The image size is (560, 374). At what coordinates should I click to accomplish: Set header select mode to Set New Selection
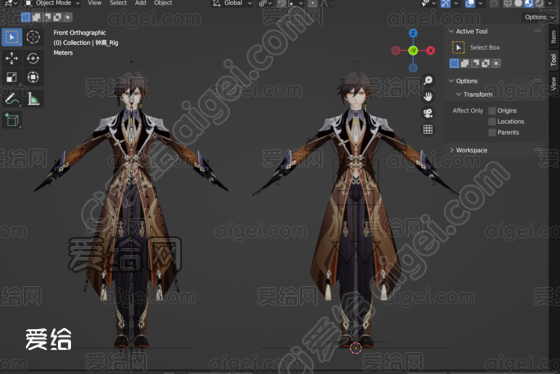coord(26,17)
